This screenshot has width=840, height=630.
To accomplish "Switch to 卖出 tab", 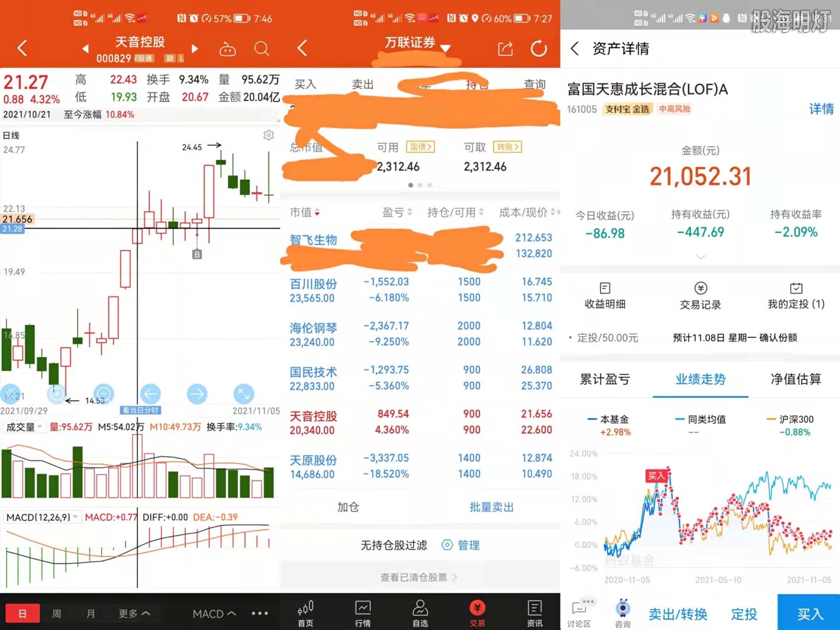I will click(x=362, y=85).
